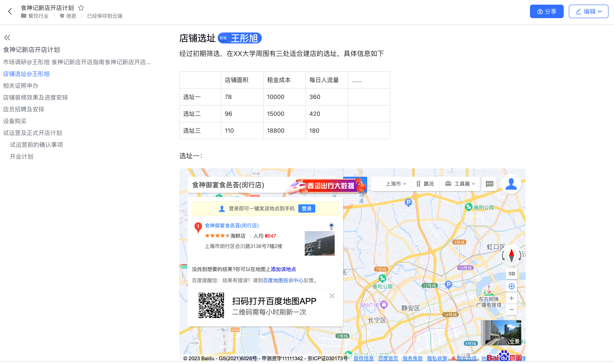Open the 餐饮行业 folder
The height and width of the screenshot is (364, 614).
click(35, 16)
